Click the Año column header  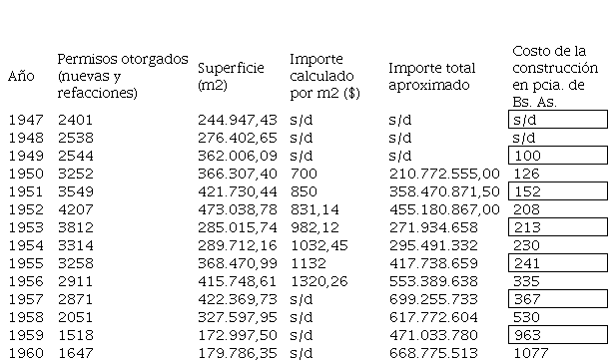point(21,76)
